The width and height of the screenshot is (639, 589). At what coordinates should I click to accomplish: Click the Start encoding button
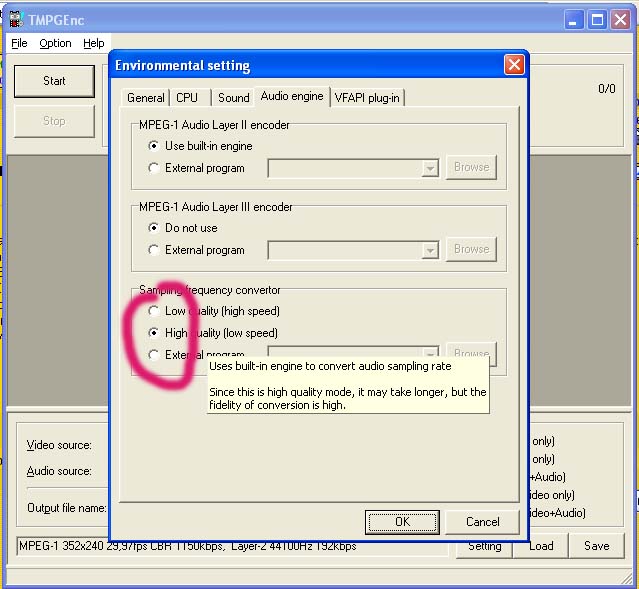[54, 81]
